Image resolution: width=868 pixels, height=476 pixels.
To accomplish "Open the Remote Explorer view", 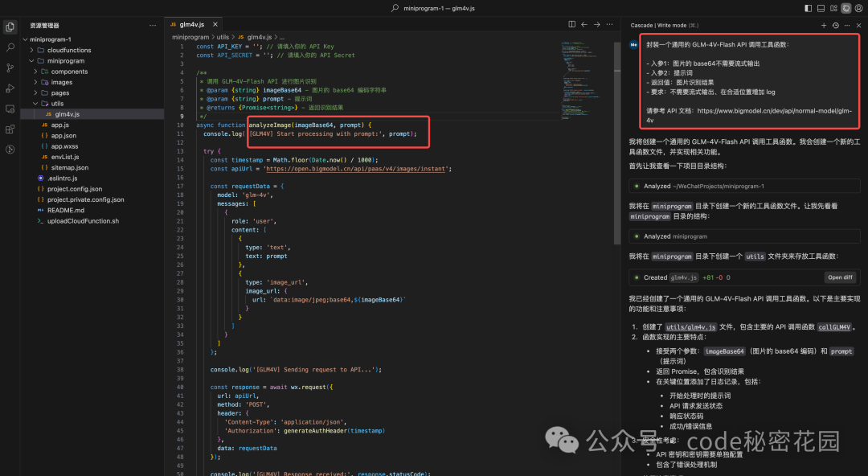I will pos(10,109).
